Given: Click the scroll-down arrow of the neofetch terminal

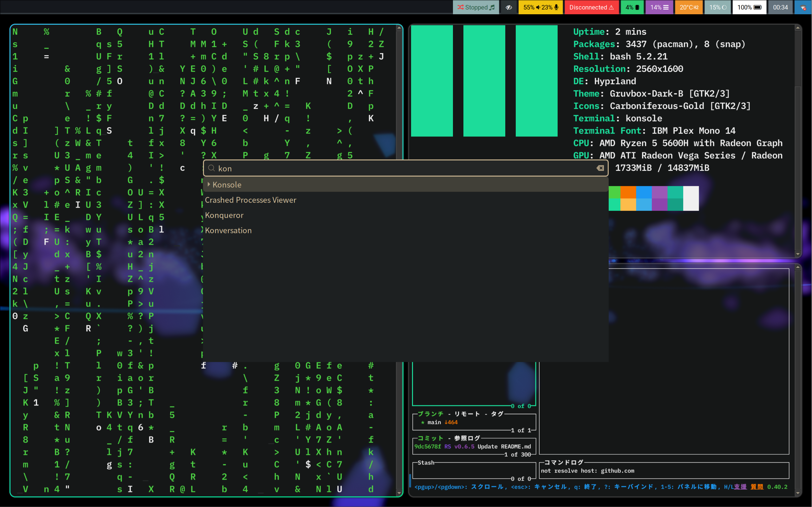Looking at the screenshot, I should tap(798, 254).
